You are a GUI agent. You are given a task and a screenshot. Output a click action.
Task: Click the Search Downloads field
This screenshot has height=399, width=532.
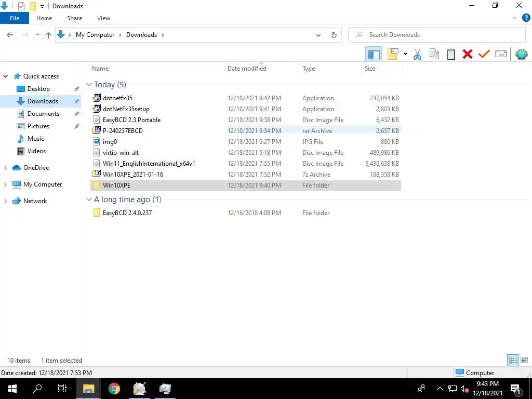pos(437,35)
